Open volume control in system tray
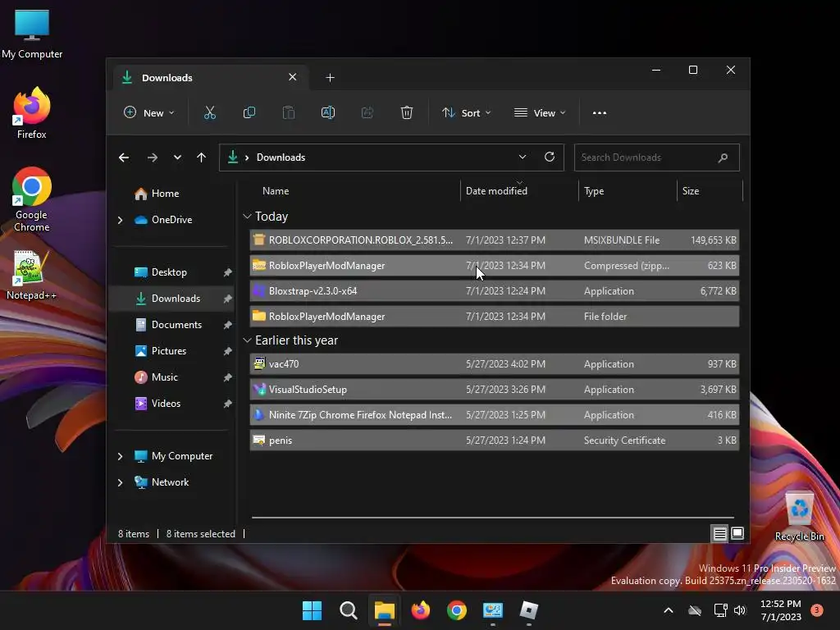The width and height of the screenshot is (840, 630). 740,610
